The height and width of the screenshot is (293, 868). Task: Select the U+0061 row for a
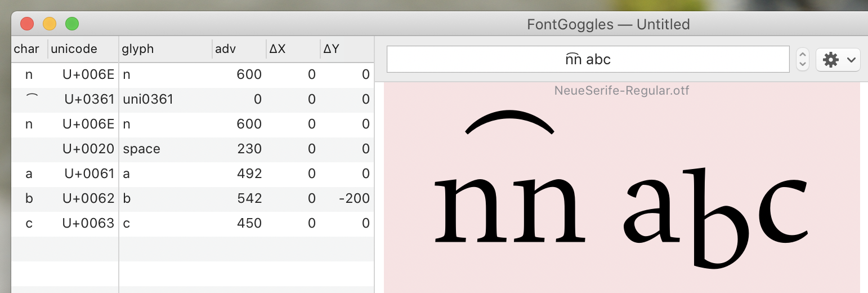191,174
